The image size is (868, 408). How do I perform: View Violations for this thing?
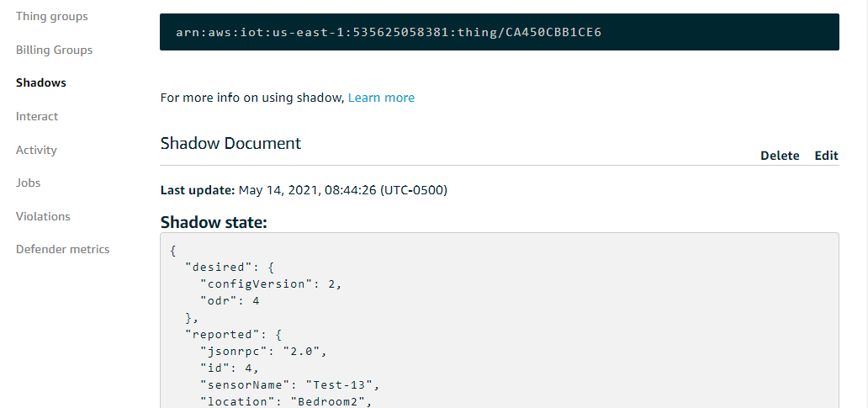coord(43,216)
